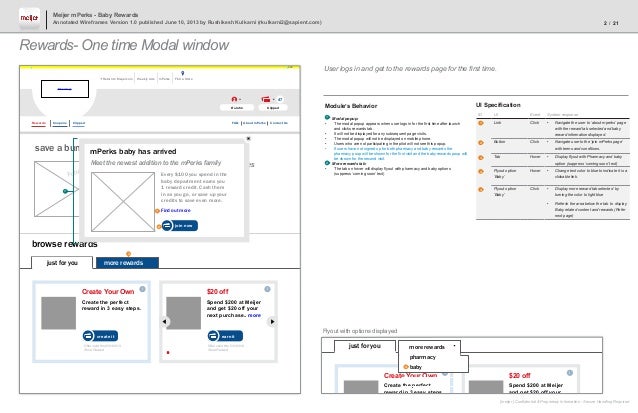The image size is (638, 413).
Task: Click the Module's Behavior heading
Action: pos(351,106)
